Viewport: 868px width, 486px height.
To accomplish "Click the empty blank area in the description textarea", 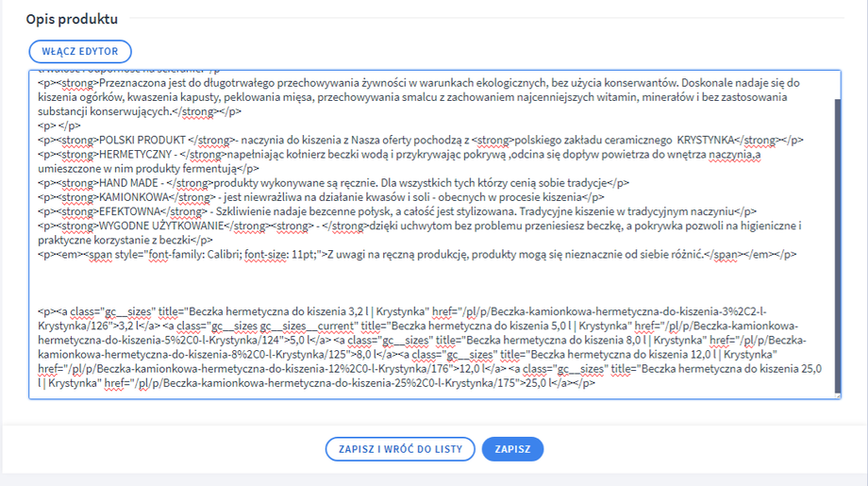I will click(x=432, y=283).
